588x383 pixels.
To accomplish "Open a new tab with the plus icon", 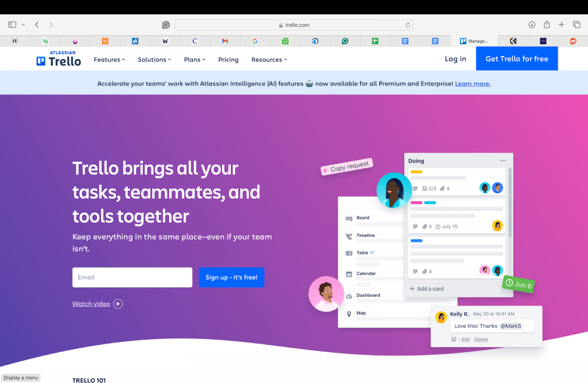I will tap(562, 25).
